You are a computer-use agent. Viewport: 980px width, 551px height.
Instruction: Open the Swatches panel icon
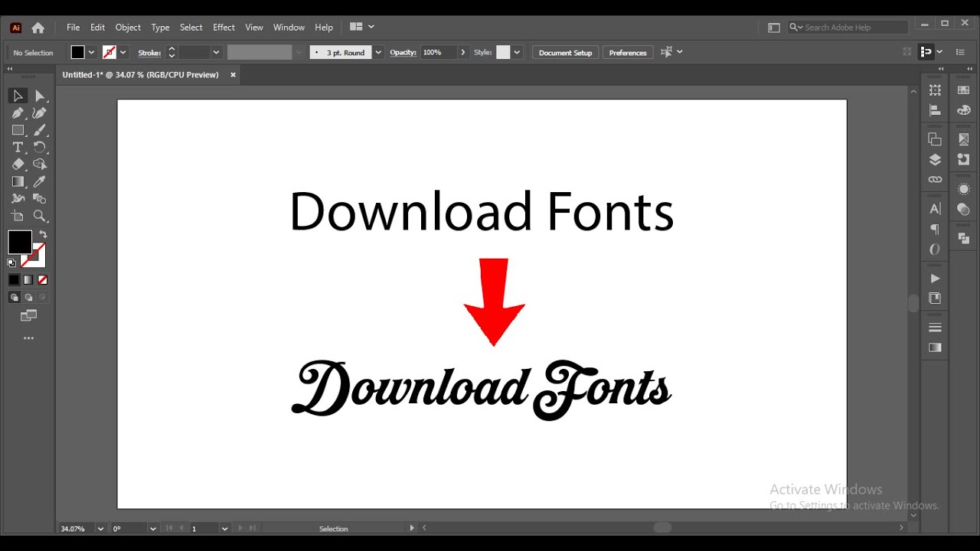coord(964,90)
